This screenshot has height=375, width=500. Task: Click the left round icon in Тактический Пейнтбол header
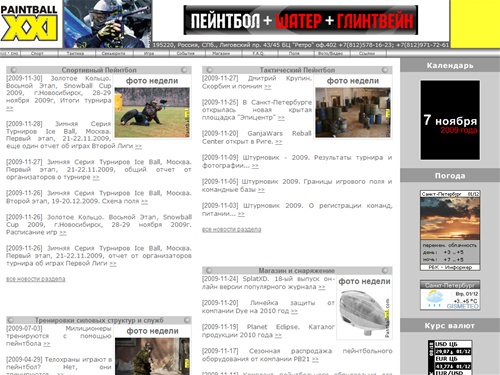coord(209,70)
